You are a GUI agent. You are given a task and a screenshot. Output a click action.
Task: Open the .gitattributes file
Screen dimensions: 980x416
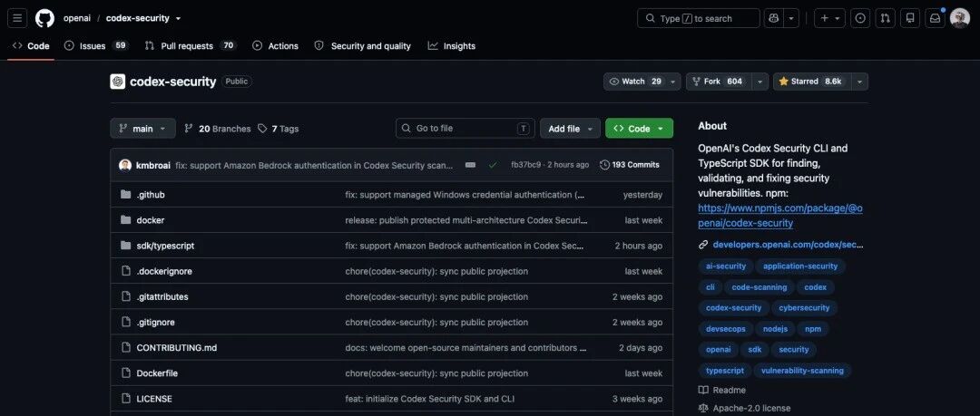pos(162,296)
